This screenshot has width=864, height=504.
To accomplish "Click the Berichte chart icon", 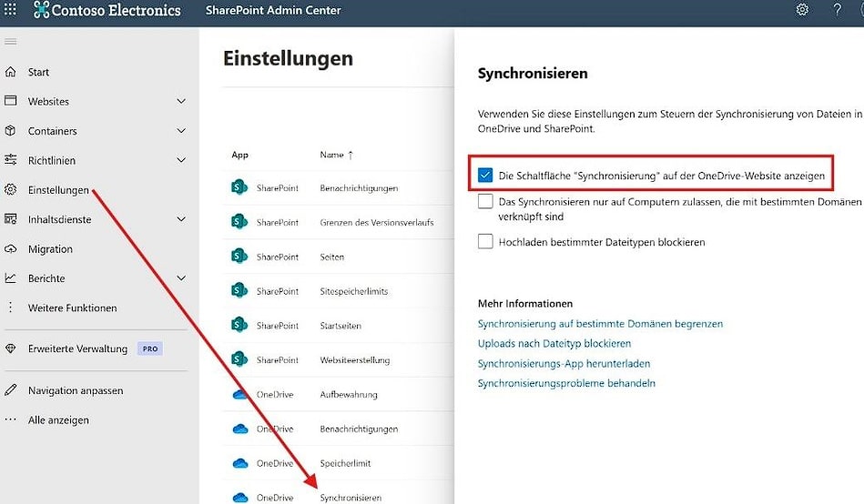I will point(10,277).
